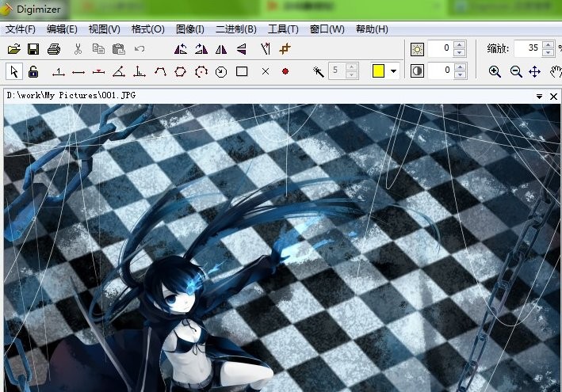The height and width of the screenshot is (392, 562).
Task: Open the 帮助(H) menu
Action: point(372,29)
